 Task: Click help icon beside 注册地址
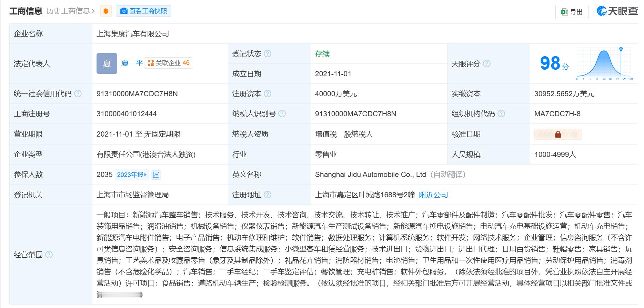(x=268, y=195)
